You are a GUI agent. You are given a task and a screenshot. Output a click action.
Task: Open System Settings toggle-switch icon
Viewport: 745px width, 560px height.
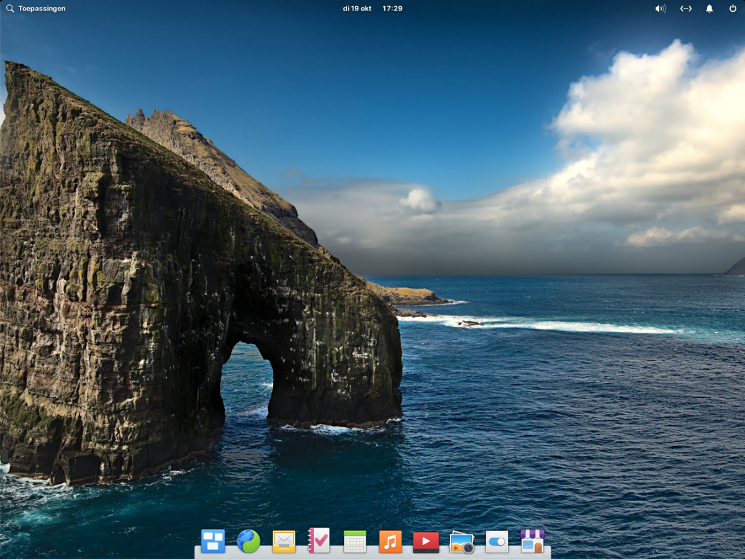[497, 541]
